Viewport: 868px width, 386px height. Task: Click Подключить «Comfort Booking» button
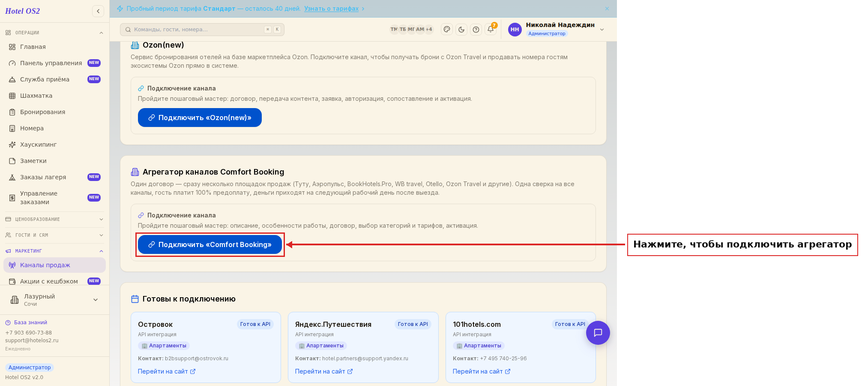210,244
